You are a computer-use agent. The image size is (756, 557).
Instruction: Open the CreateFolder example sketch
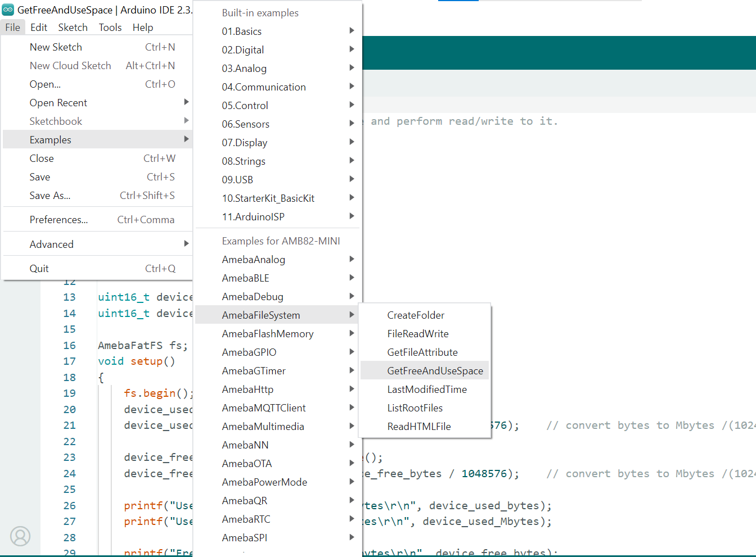pyautogui.click(x=415, y=315)
